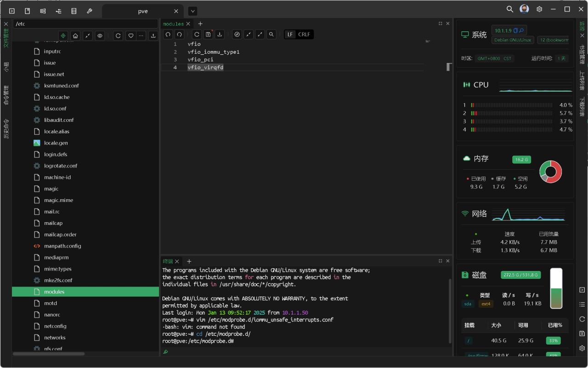588x368 pixels.
Task: Click the home directory icon in file toolbar
Action: (x=75, y=36)
